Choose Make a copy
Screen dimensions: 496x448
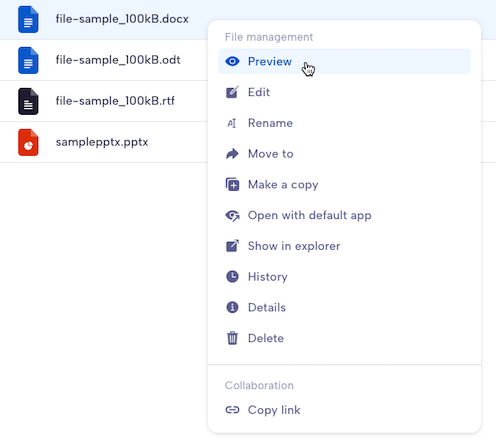pyautogui.click(x=344, y=184)
